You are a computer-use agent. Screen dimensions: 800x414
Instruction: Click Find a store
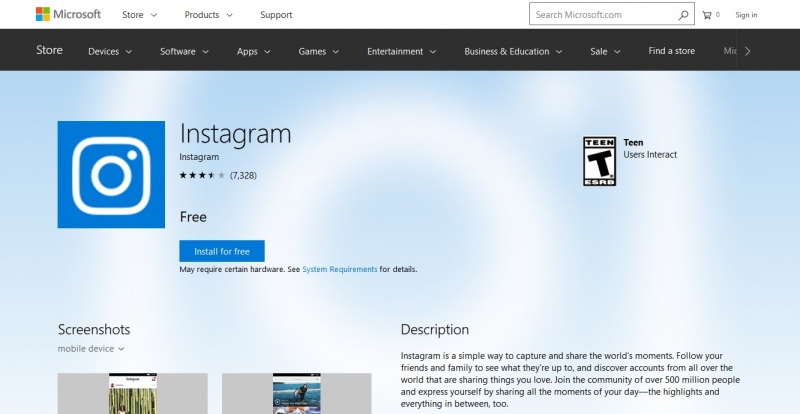[x=671, y=51]
